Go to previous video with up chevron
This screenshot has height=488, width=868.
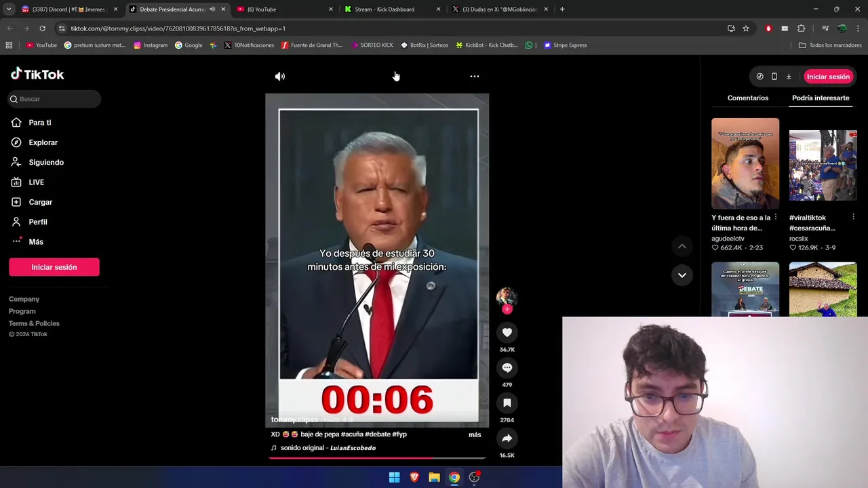pos(682,247)
